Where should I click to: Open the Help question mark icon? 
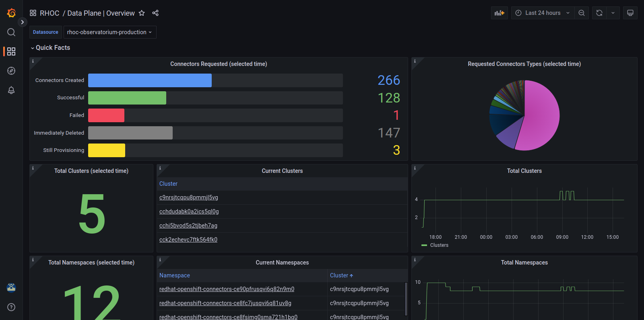click(x=11, y=307)
